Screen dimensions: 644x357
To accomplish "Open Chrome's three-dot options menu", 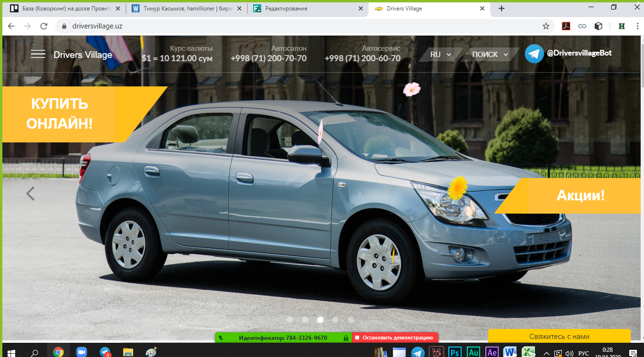I will click(x=638, y=26).
